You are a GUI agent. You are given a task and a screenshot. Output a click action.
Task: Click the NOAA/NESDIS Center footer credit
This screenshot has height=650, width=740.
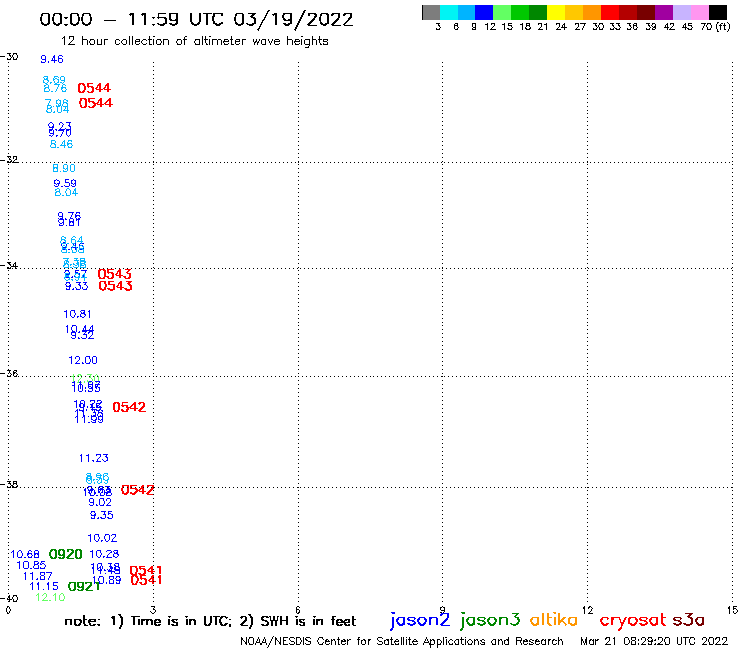(x=402, y=641)
